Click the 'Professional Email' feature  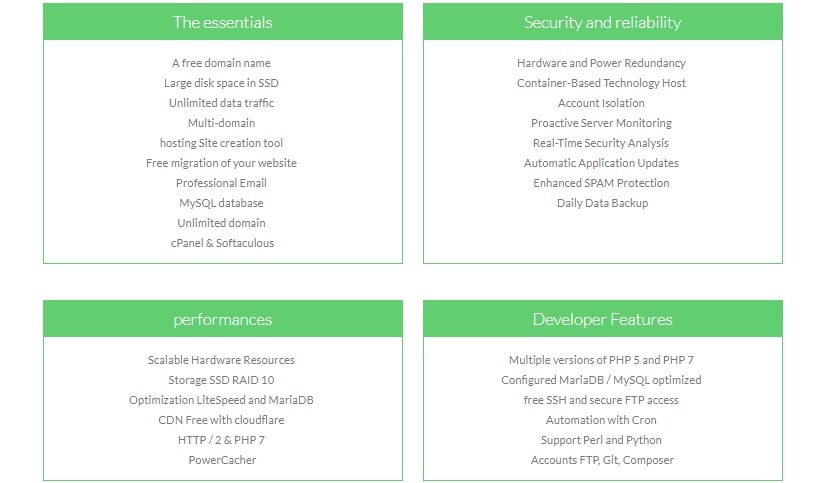(221, 183)
